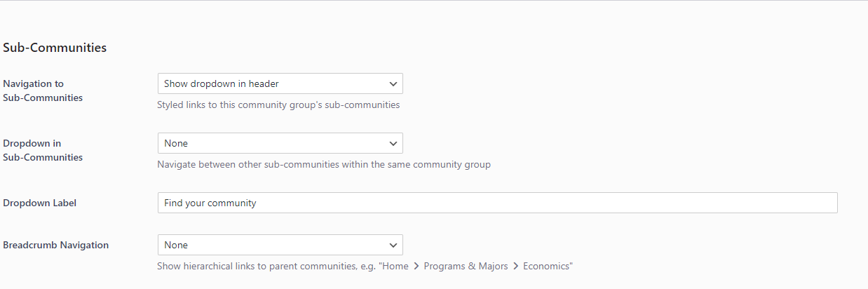
Task: Open the Breadcrumb Navigation dropdown
Action: click(280, 245)
